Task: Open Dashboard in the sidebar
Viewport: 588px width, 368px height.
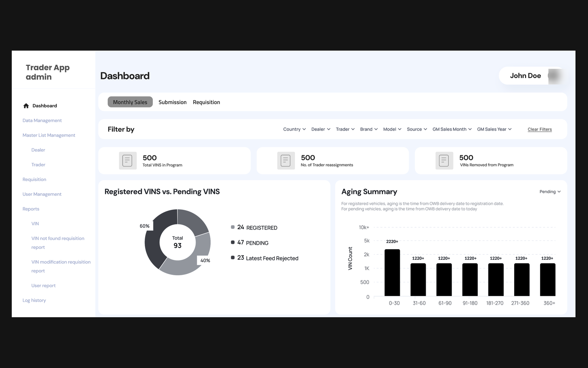Action: (x=40, y=106)
